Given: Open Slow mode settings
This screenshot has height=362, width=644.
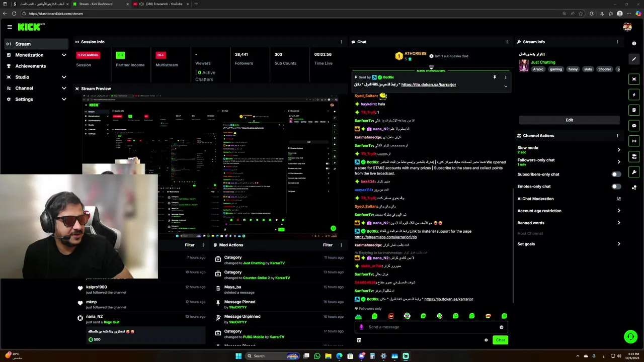Looking at the screenshot, I should 569,149.
